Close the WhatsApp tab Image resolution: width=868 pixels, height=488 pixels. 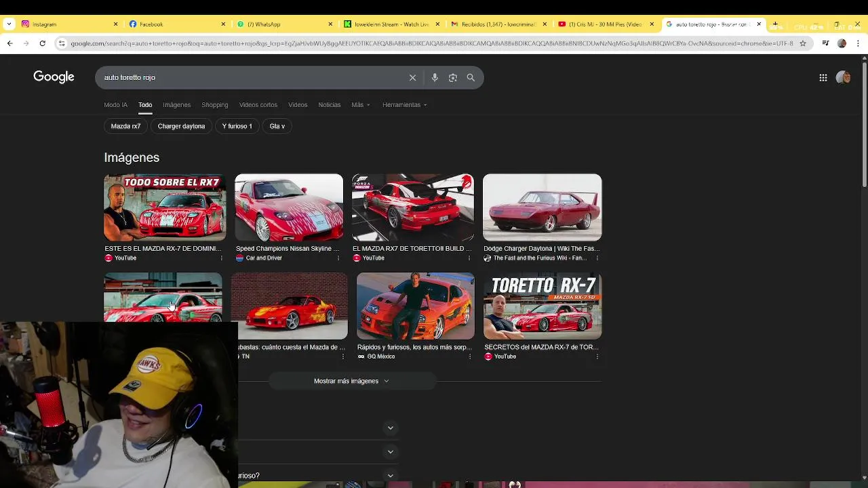coord(330,24)
